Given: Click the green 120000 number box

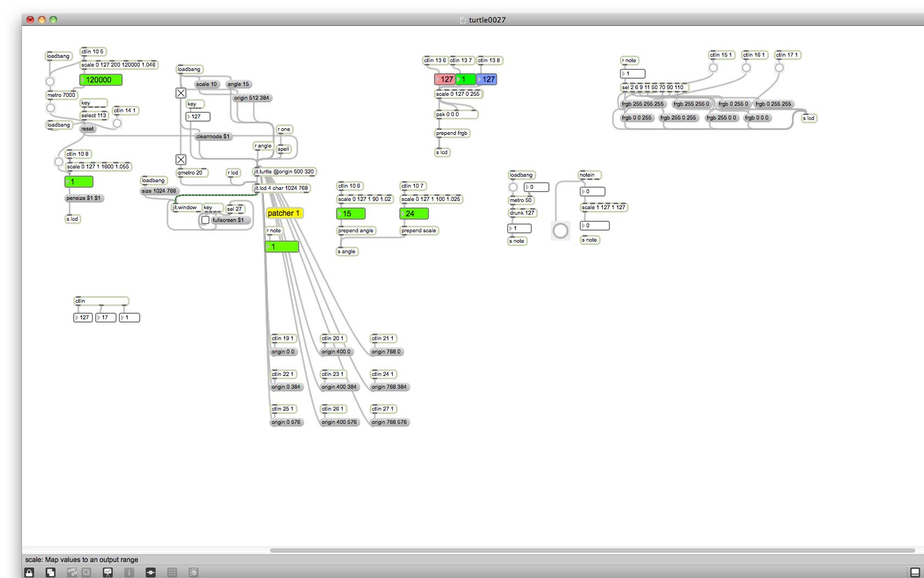Looking at the screenshot, I should 101,80.
